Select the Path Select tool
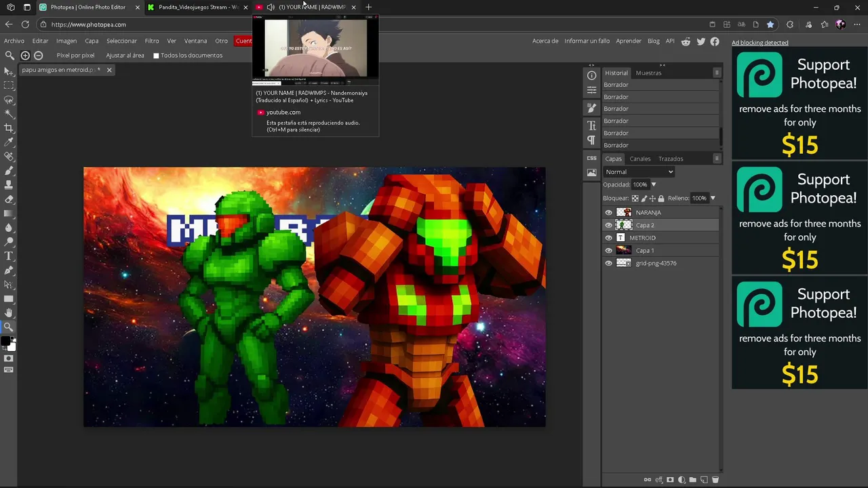Image resolution: width=868 pixels, height=488 pixels. [9, 285]
